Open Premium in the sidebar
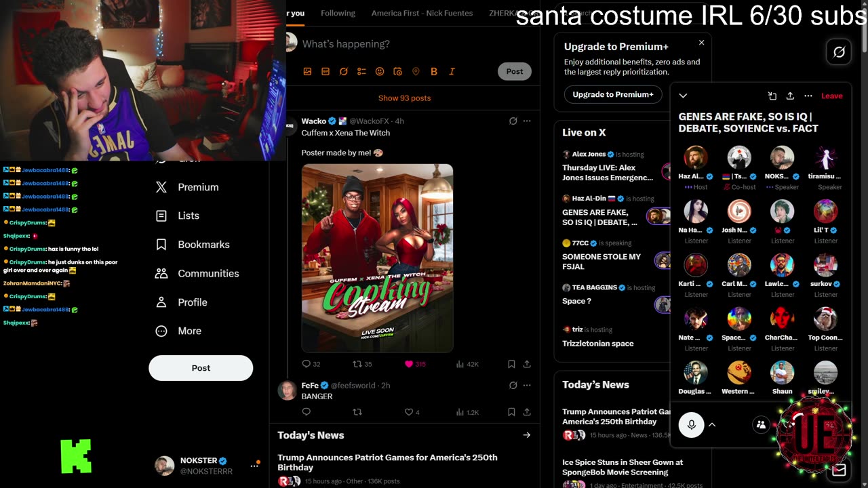868x488 pixels. [187, 187]
